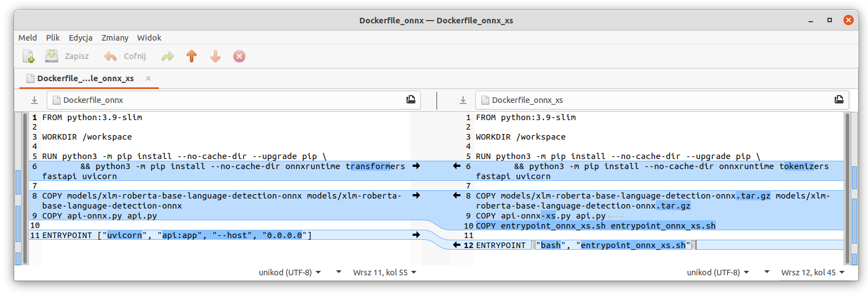Image resolution: width=868 pixels, height=297 pixels.
Task: Click the new comparison icon
Action: click(28, 56)
